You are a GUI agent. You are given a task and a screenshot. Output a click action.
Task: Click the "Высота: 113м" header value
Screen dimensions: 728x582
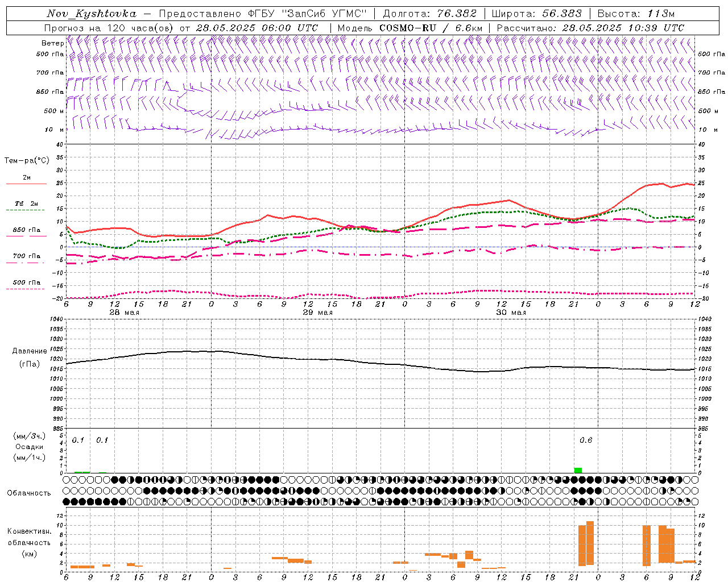coord(636,14)
